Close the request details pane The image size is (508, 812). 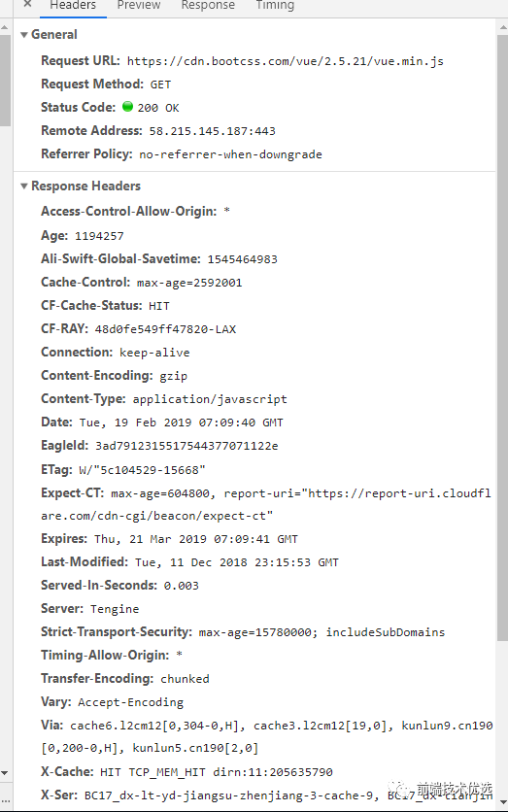click(27, 4)
